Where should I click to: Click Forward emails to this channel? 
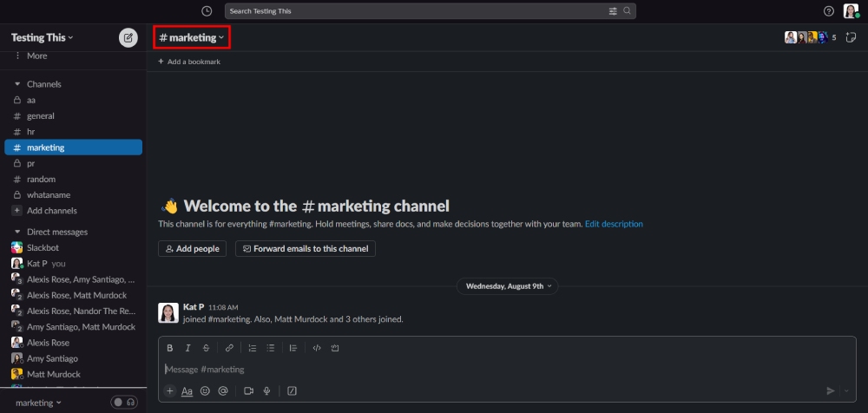point(306,248)
